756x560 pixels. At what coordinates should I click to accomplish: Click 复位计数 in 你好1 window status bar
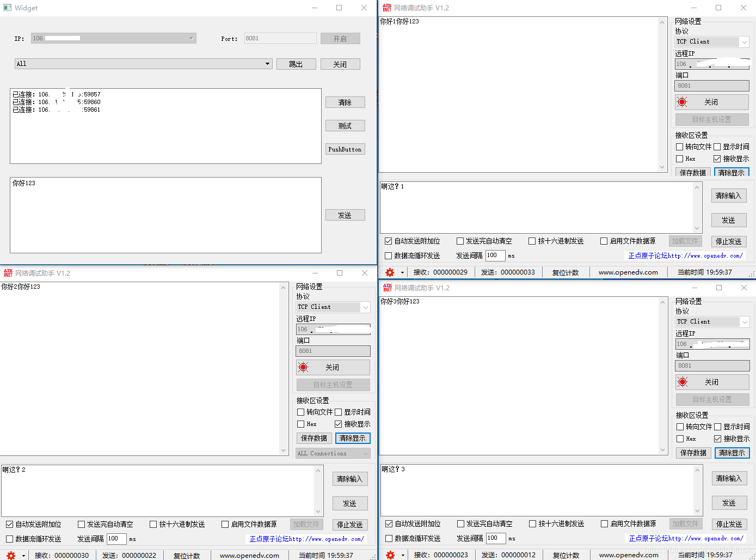click(566, 272)
